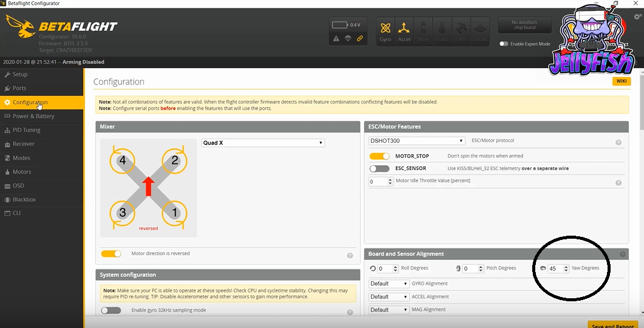This screenshot has width=644, height=328.
Task: Click the gyro 32kHz sampling help icon
Action: [350, 312]
